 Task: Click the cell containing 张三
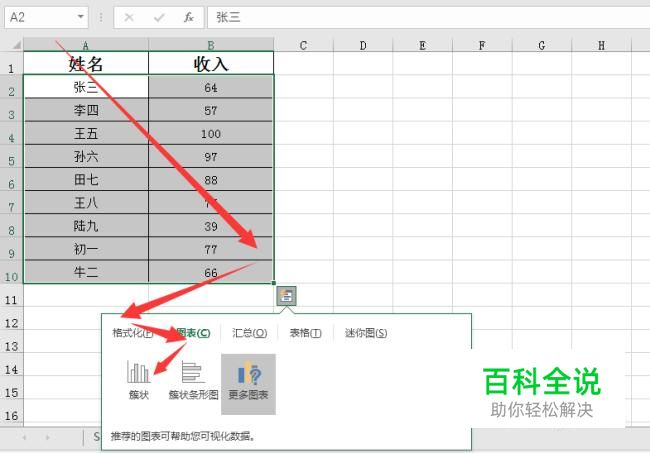[x=86, y=87]
